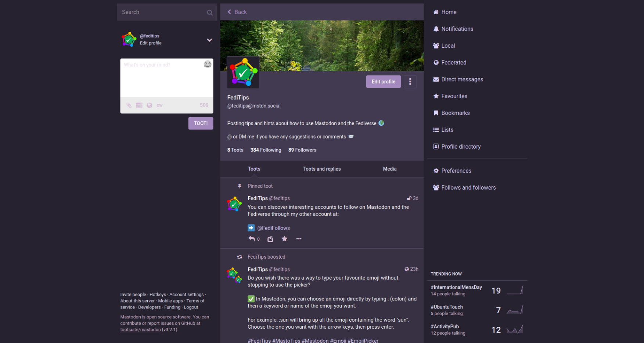
Task: Click the #Emoji hashtag in toot
Action: tap(338, 341)
